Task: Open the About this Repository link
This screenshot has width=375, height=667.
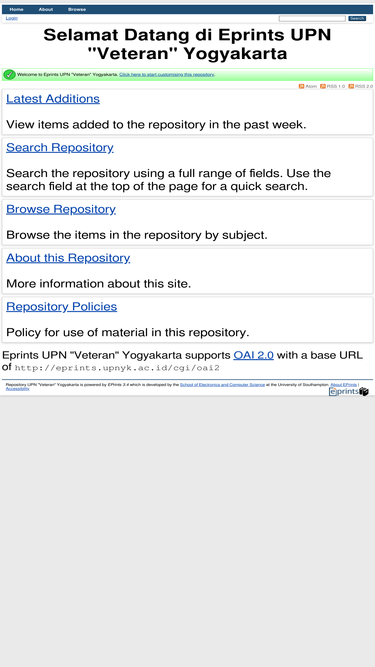Action: pos(68,258)
